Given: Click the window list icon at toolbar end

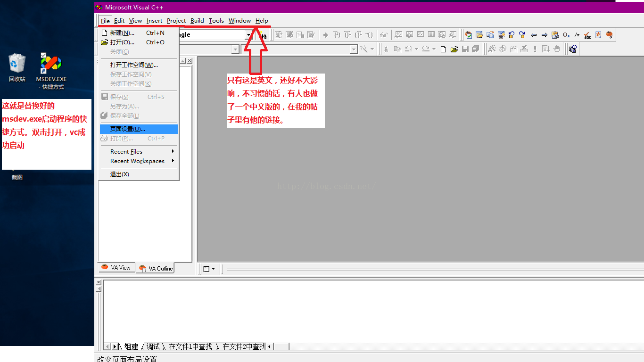Looking at the screenshot, I should pos(572,49).
